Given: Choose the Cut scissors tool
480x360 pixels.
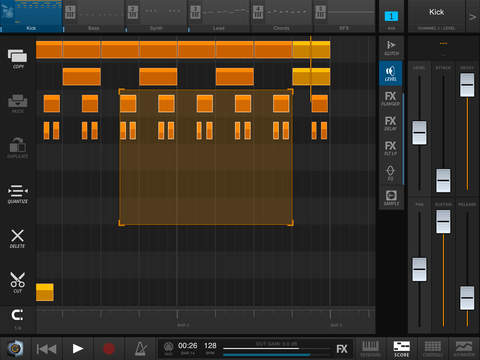Looking at the screenshot, I should [17, 283].
